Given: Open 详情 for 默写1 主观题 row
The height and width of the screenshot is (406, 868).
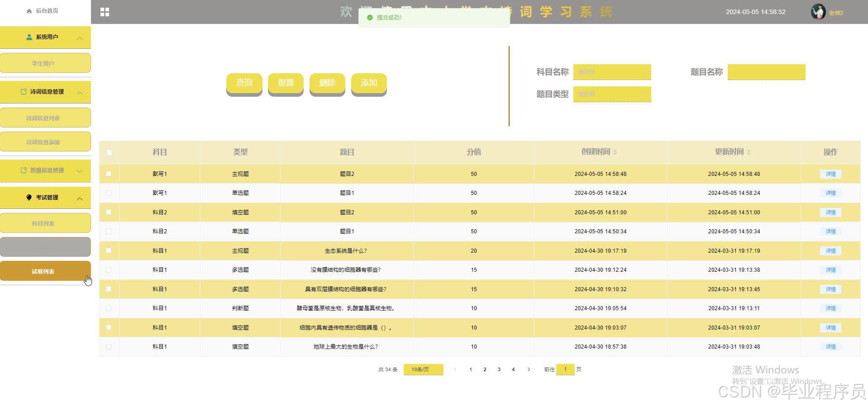Looking at the screenshot, I should pyautogui.click(x=830, y=174).
